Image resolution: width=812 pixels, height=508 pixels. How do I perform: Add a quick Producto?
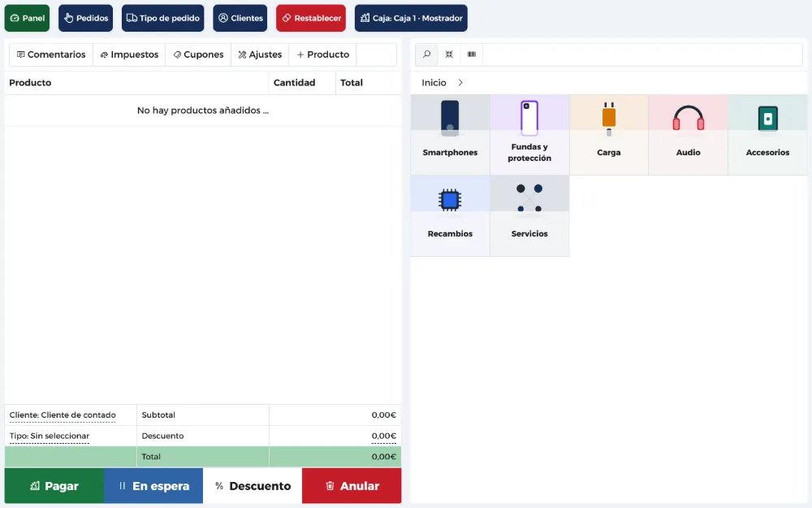pos(322,54)
